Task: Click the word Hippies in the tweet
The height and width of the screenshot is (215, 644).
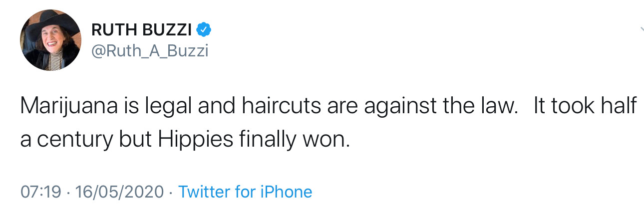Action: 196,140
